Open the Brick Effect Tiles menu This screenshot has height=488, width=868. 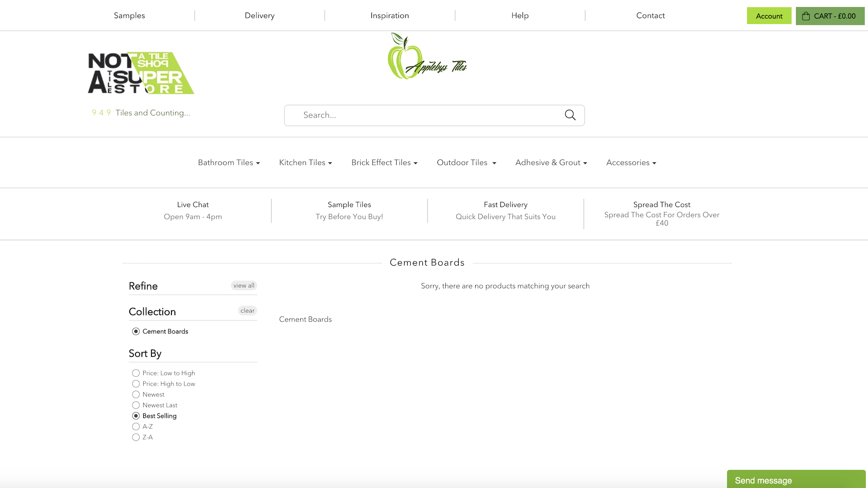pyautogui.click(x=384, y=162)
